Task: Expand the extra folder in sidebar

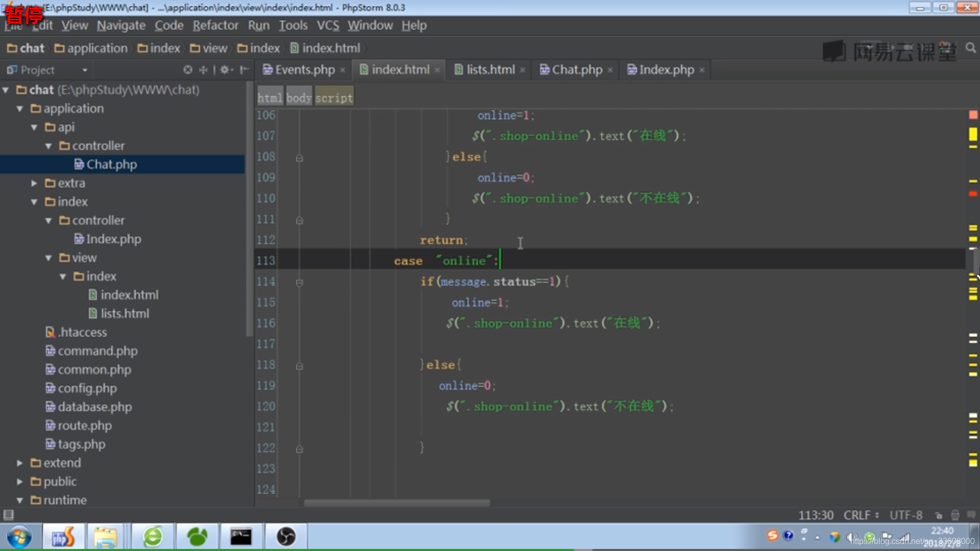Action: 34,182
